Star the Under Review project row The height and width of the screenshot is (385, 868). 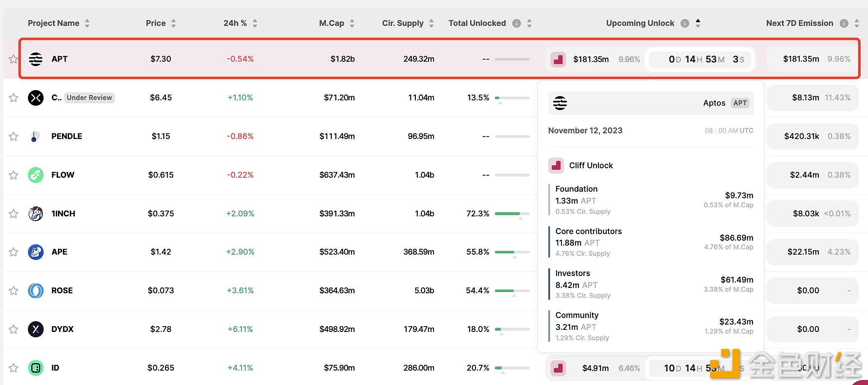[14, 98]
